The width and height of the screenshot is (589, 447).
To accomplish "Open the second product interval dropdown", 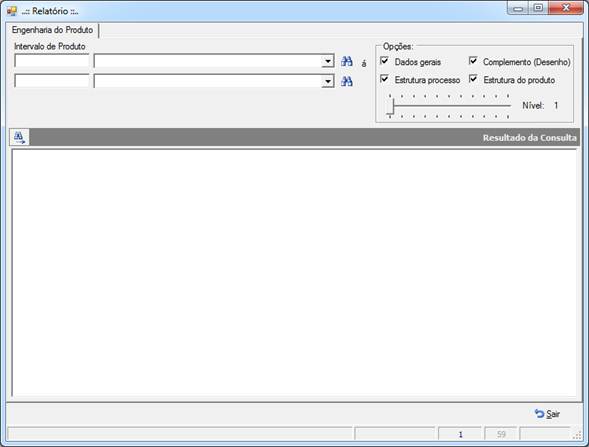I will 328,81.
